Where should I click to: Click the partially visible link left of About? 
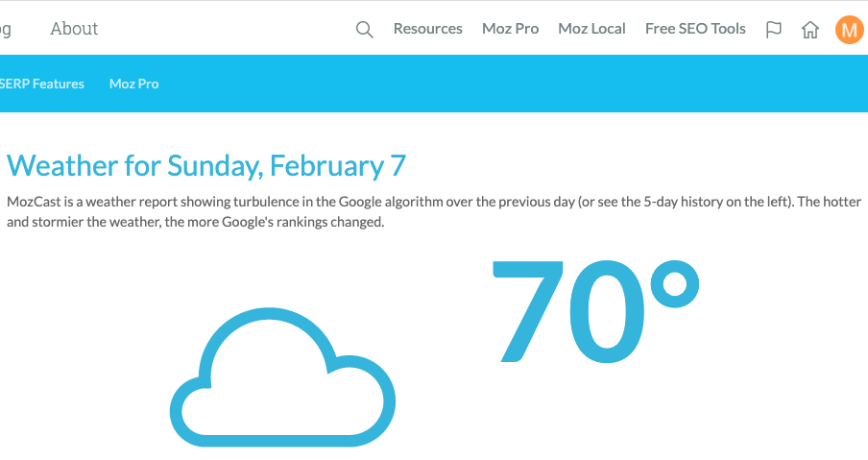click(x=6, y=30)
